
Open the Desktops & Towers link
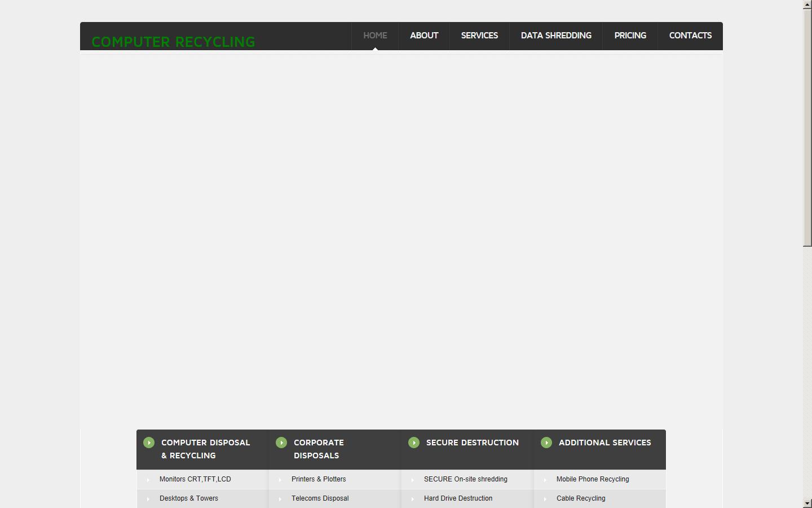pyautogui.click(x=189, y=498)
